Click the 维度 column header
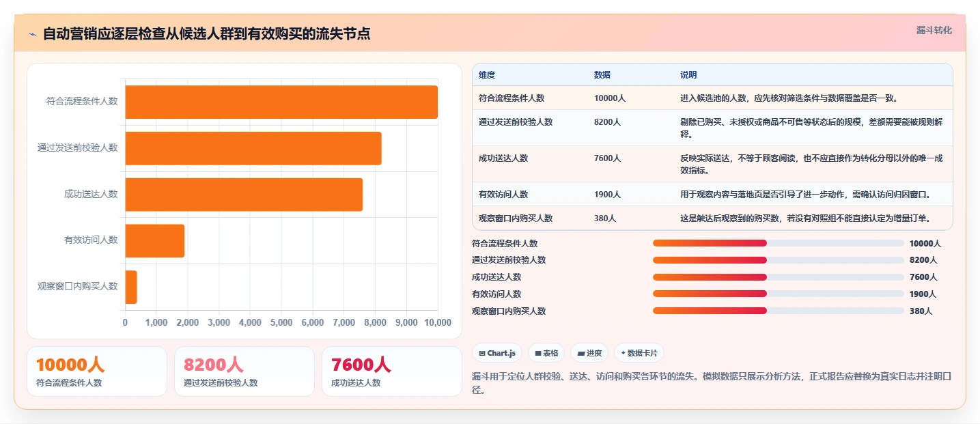The width and height of the screenshot is (980, 424). (x=487, y=74)
